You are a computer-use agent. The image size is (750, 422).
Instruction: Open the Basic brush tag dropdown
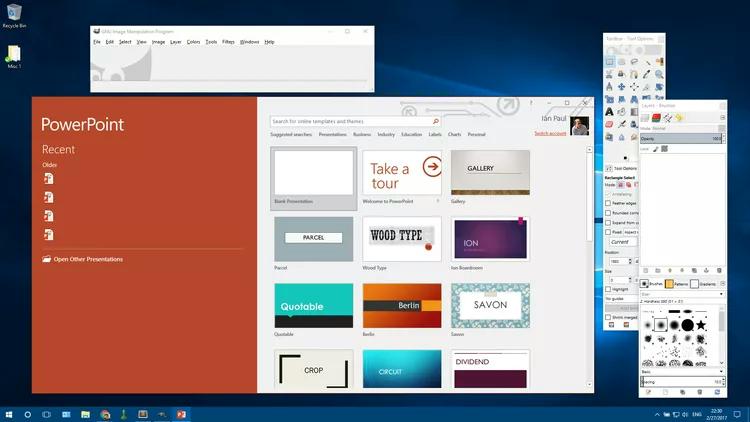click(x=682, y=371)
